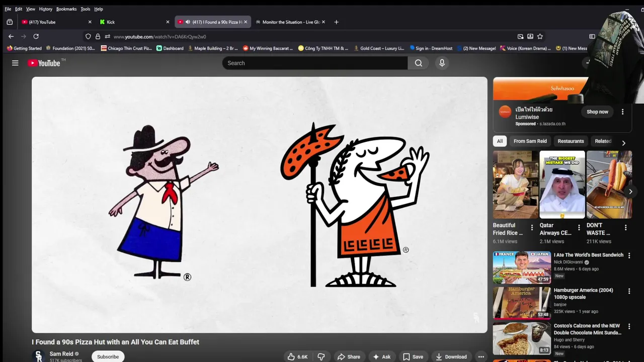Go back with the browser back arrow
Screen dimensions: 644x362
[x=11, y=36]
